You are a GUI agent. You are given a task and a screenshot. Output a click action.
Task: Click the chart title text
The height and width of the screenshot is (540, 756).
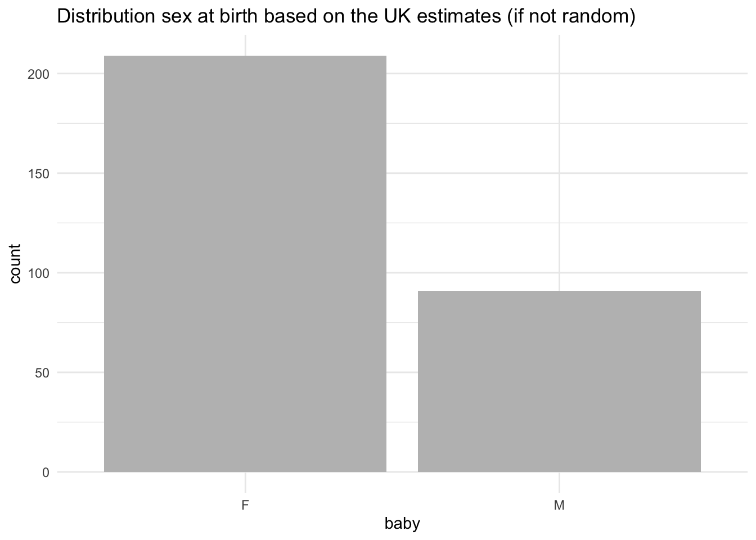pos(346,17)
